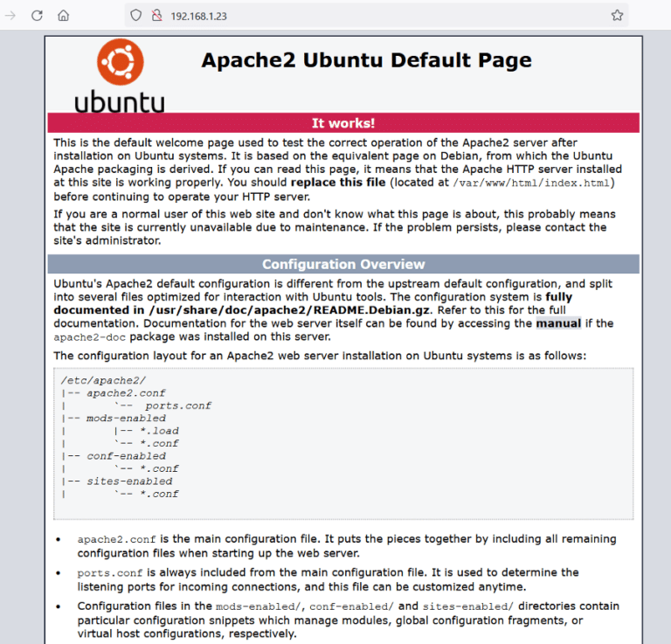Click the browser forward arrow

coord(10,16)
